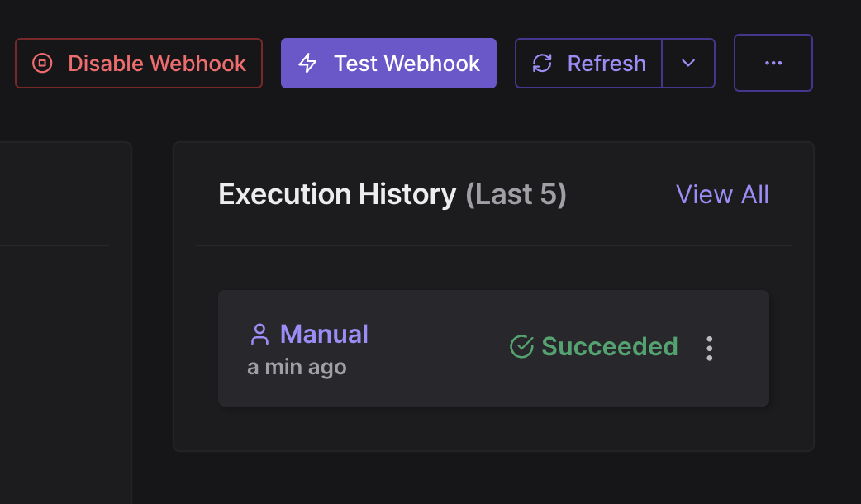Click the person icon beside Manual
The width and height of the screenshot is (861, 504).
coord(261,334)
